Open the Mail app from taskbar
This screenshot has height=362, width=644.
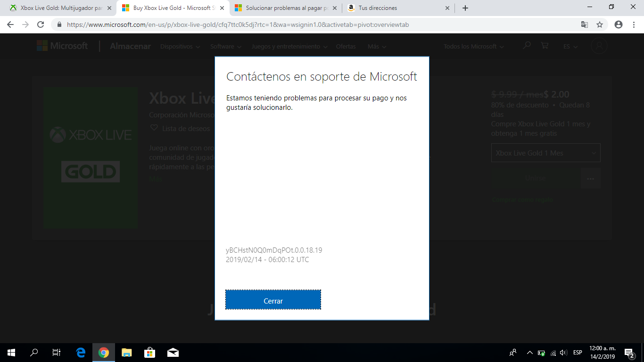point(173,353)
